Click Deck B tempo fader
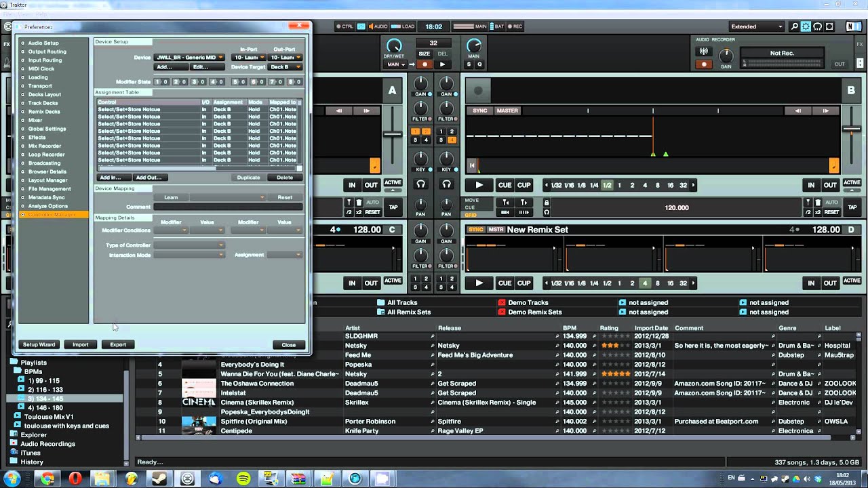 click(852, 129)
